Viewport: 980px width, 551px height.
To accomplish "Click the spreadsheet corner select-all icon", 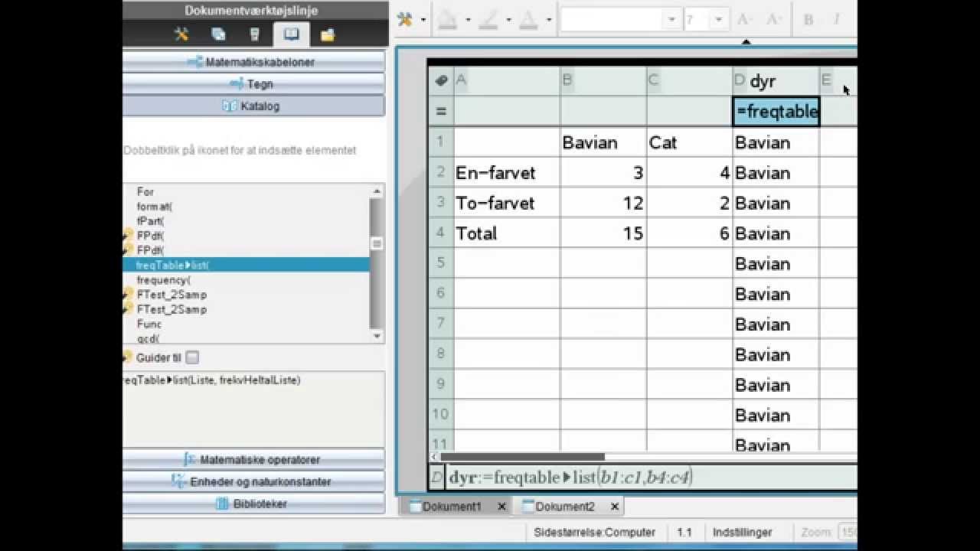I will click(441, 80).
